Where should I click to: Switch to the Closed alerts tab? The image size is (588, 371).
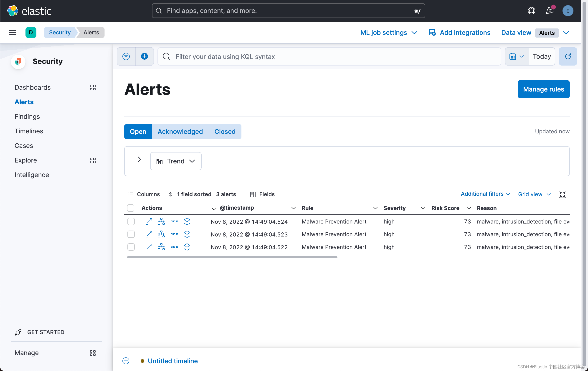[225, 131]
